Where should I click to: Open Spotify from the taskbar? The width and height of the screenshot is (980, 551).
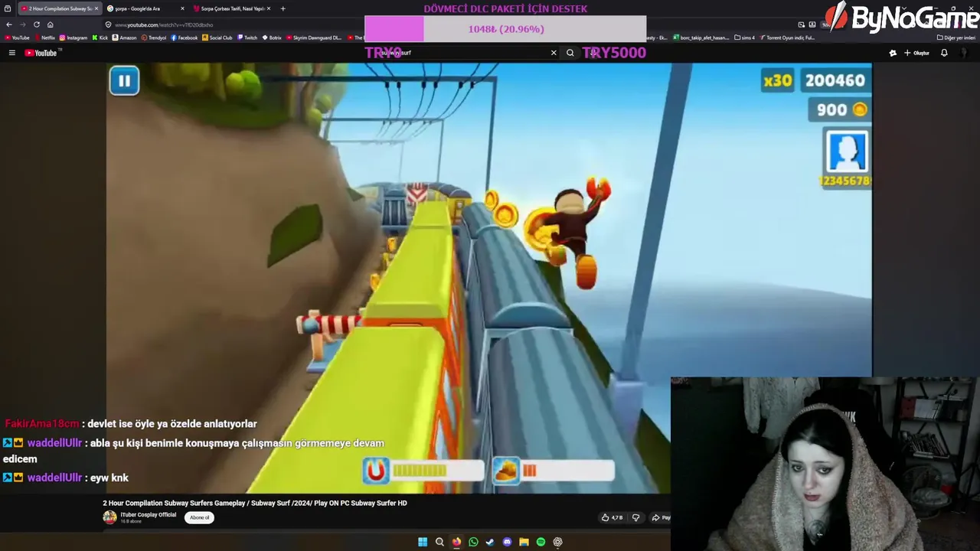click(541, 542)
